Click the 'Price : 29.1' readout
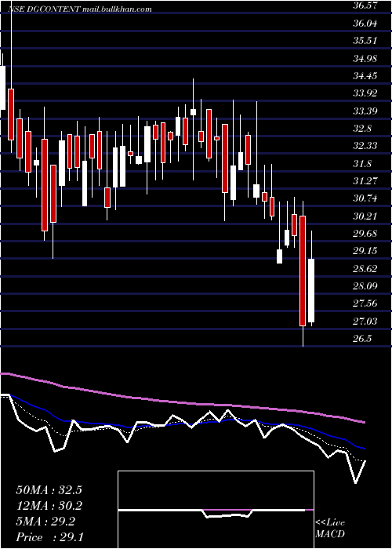 (49, 537)
